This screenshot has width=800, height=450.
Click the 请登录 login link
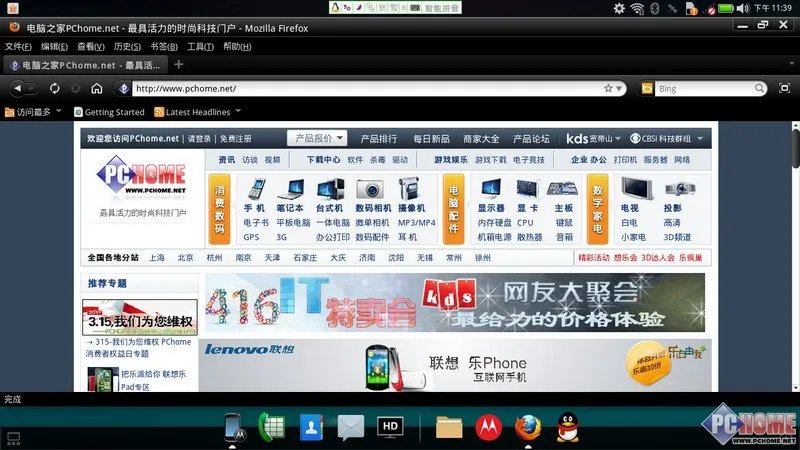coord(199,139)
